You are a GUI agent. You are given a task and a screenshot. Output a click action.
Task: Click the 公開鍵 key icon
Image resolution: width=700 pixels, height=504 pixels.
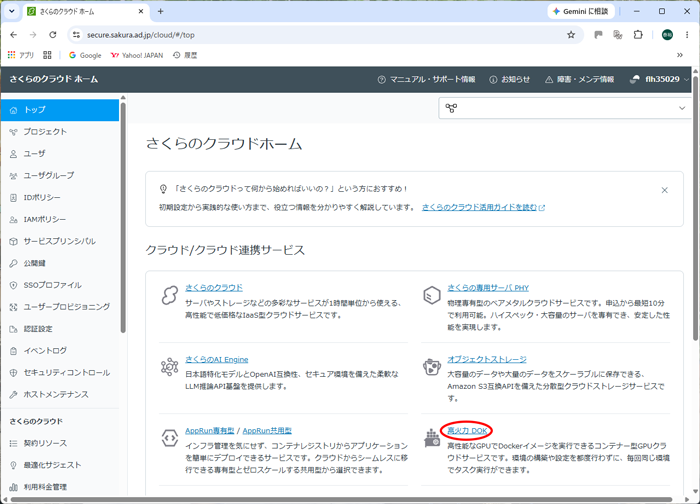(13, 263)
